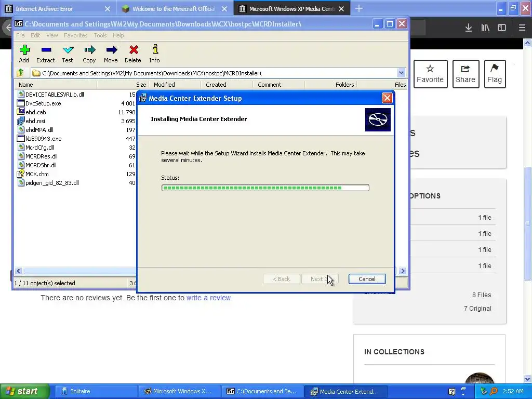The width and height of the screenshot is (532, 399).
Task: Click the Move toolbar icon
Action: [x=111, y=54]
